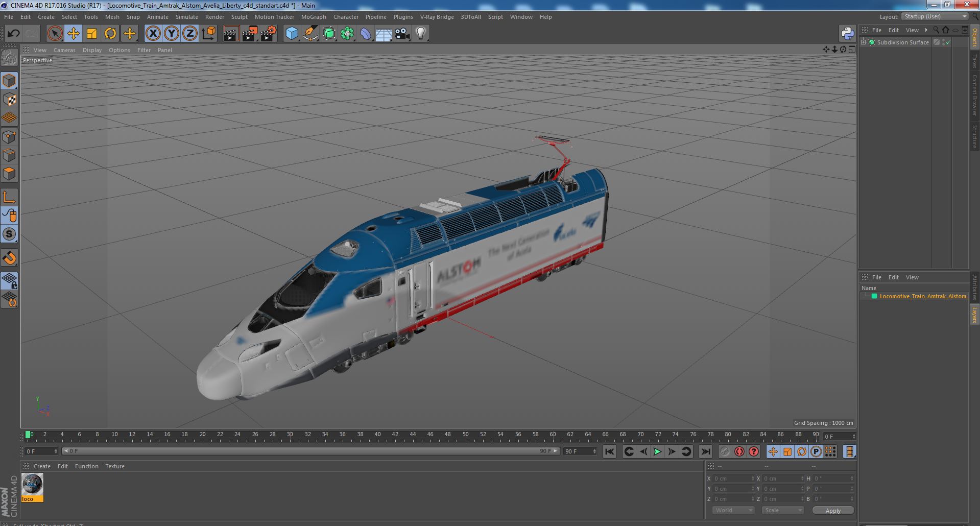Image resolution: width=980 pixels, height=526 pixels.
Task: Switch coordinate system icon
Action: click(209, 34)
